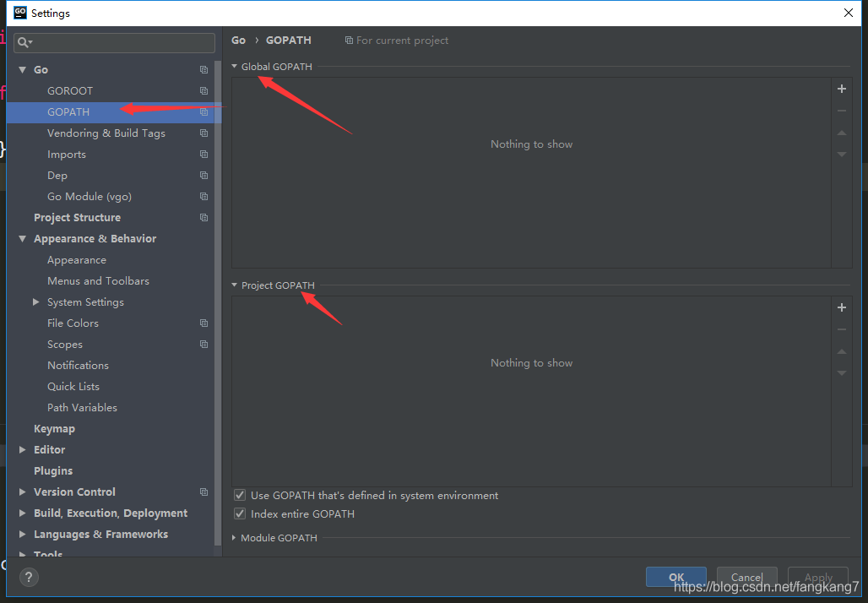
Task: Expand Build, Execution, Deployment node
Action: point(22,513)
